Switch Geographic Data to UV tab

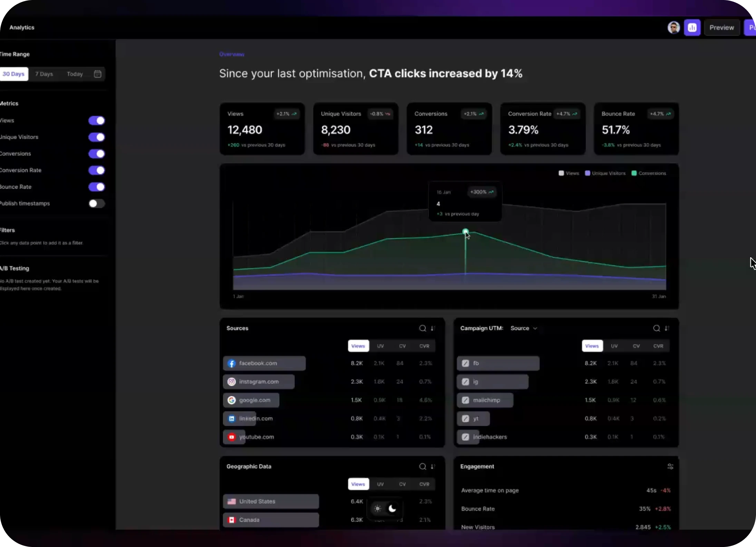380,484
